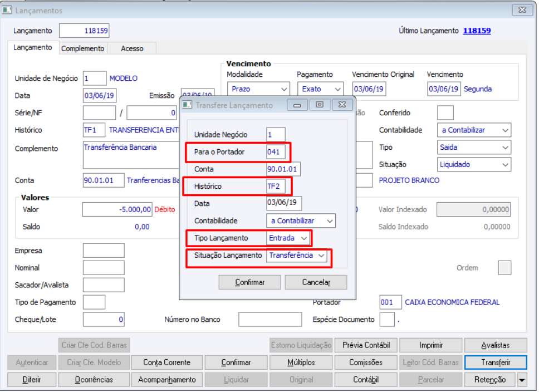Image resolution: width=539 pixels, height=392 pixels.
Task: Open the Pagamento dropdown showing Exato
Action: [x=320, y=89]
